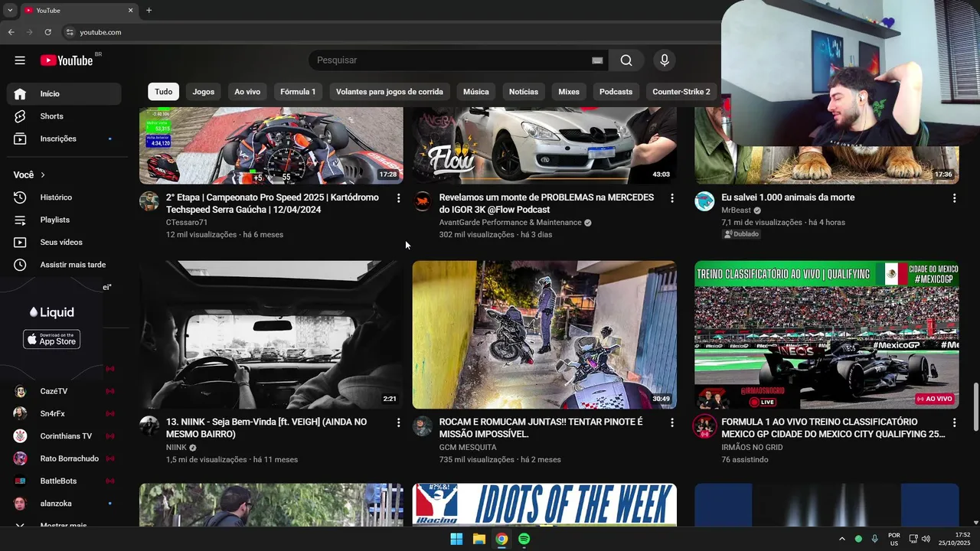Open more options for MrBeast video
This screenshot has height=551, width=980.
click(954, 198)
